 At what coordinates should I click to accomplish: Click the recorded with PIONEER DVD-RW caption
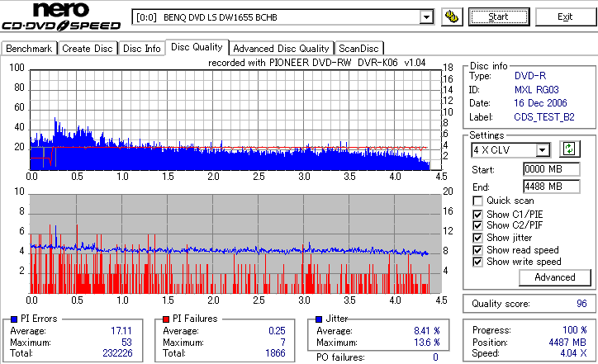tap(317, 63)
